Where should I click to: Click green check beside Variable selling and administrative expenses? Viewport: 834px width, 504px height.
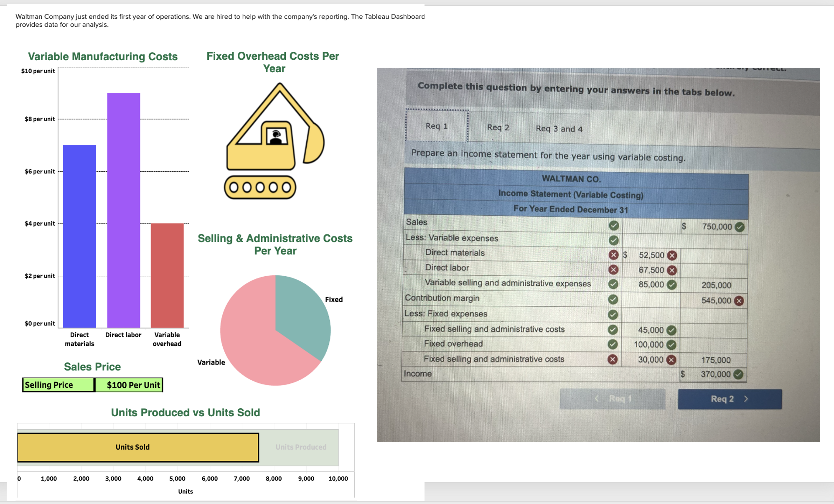point(613,284)
